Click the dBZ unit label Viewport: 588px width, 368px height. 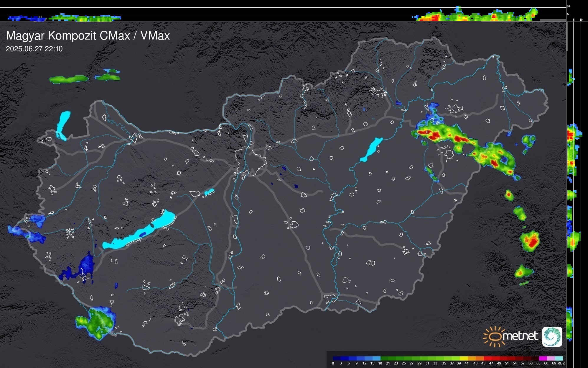(562, 363)
